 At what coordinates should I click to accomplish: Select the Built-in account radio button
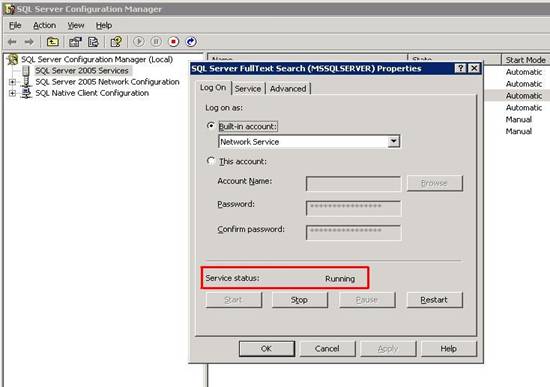[x=211, y=126]
